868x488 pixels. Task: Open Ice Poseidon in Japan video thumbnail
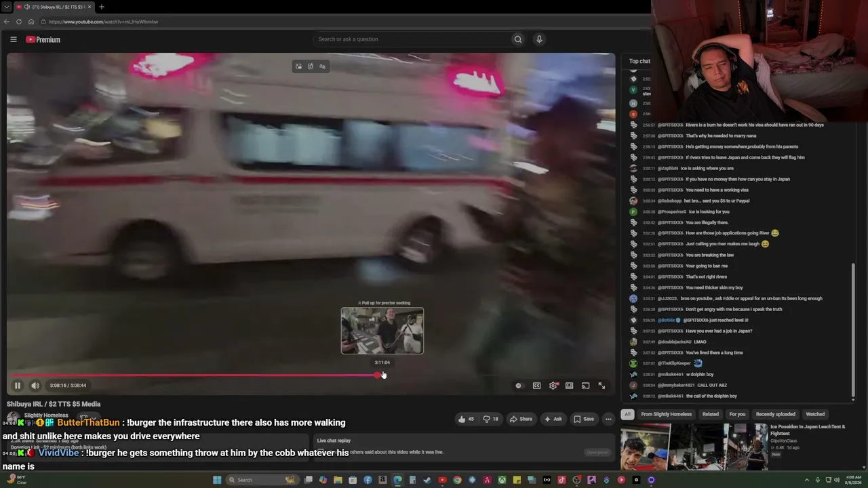(694, 447)
